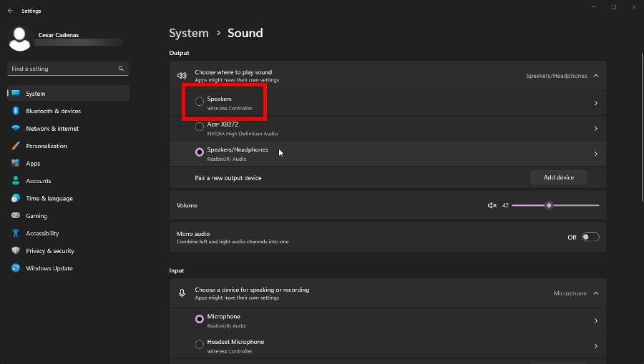Turn on the Mono audio toggle
This screenshot has height=364, width=644.
click(590, 237)
